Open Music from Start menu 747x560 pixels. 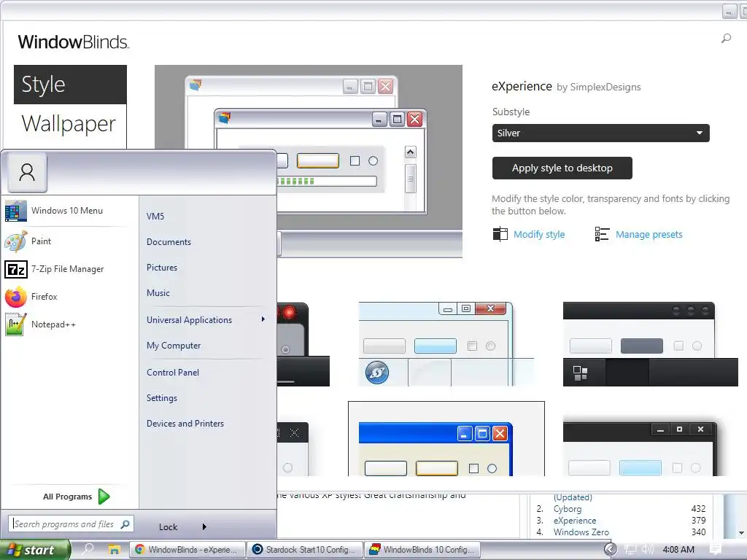158,293
